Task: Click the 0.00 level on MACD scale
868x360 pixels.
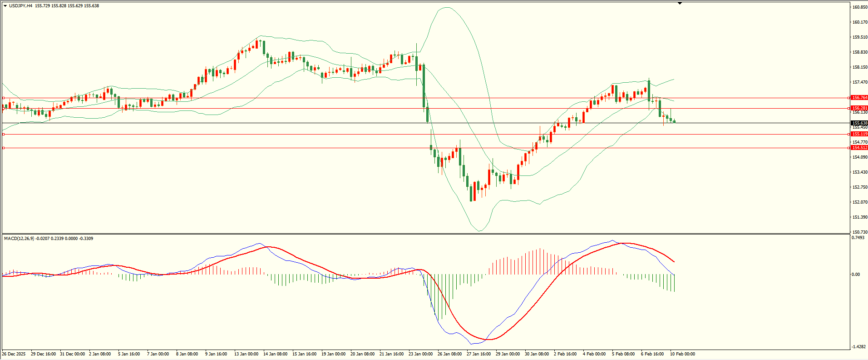Action: (856, 275)
